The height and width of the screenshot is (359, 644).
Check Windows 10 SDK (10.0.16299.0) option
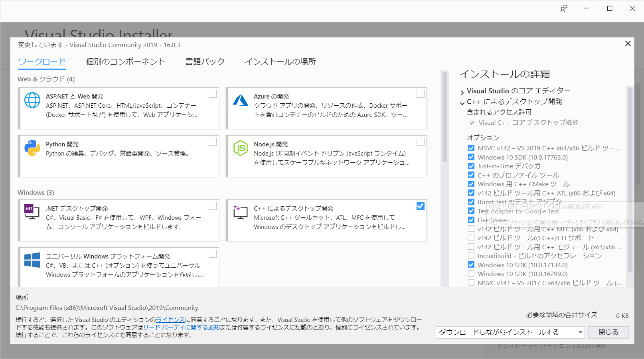point(471,274)
